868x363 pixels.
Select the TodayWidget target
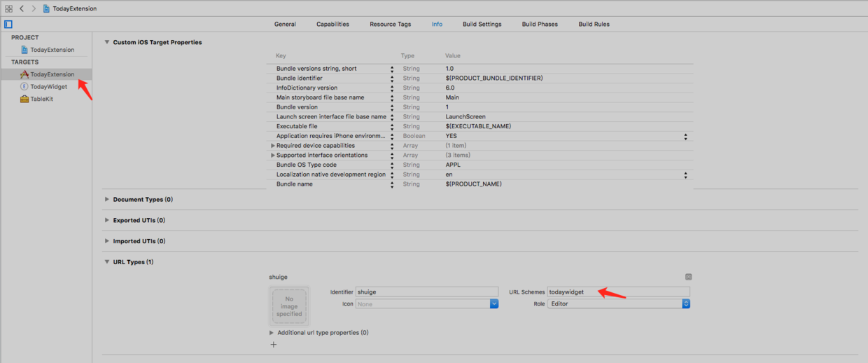[x=48, y=87]
